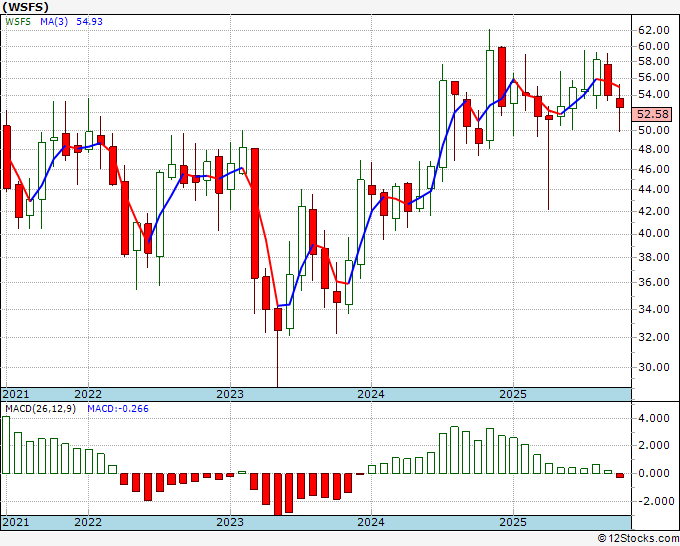
Task: Click the 2023 label on MACD timeline
Action: [230, 522]
